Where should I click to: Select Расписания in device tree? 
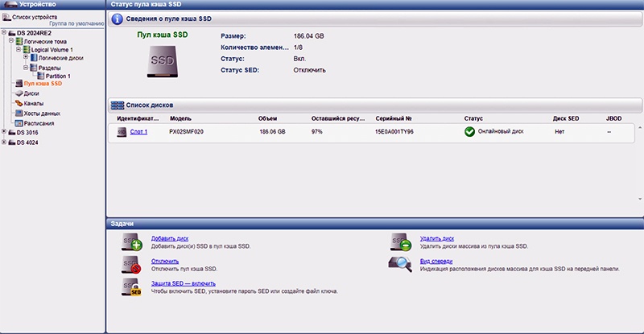(x=39, y=123)
